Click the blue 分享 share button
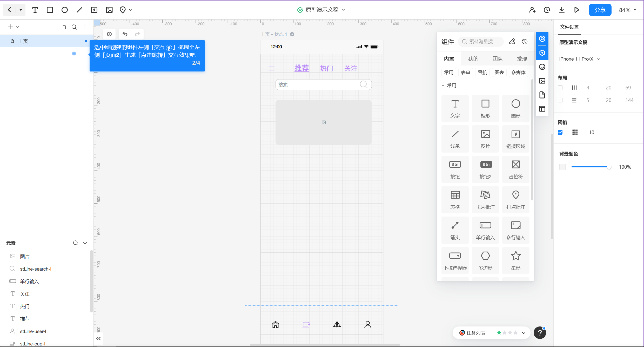The height and width of the screenshot is (347, 644). click(x=600, y=10)
